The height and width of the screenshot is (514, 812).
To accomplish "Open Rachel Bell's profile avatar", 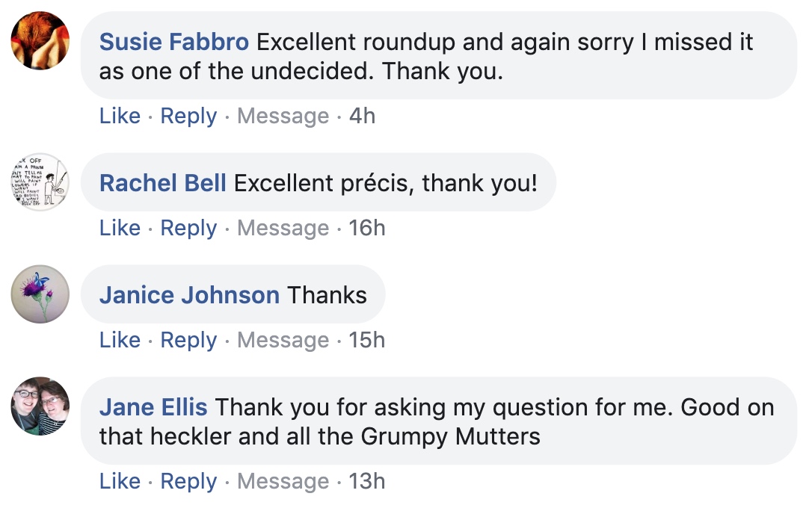I will click(x=40, y=182).
